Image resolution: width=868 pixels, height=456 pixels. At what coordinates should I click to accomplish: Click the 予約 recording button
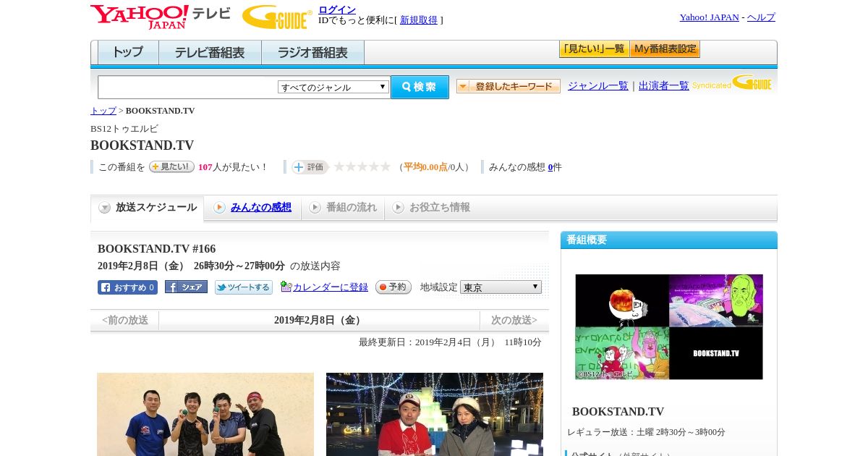pyautogui.click(x=393, y=287)
